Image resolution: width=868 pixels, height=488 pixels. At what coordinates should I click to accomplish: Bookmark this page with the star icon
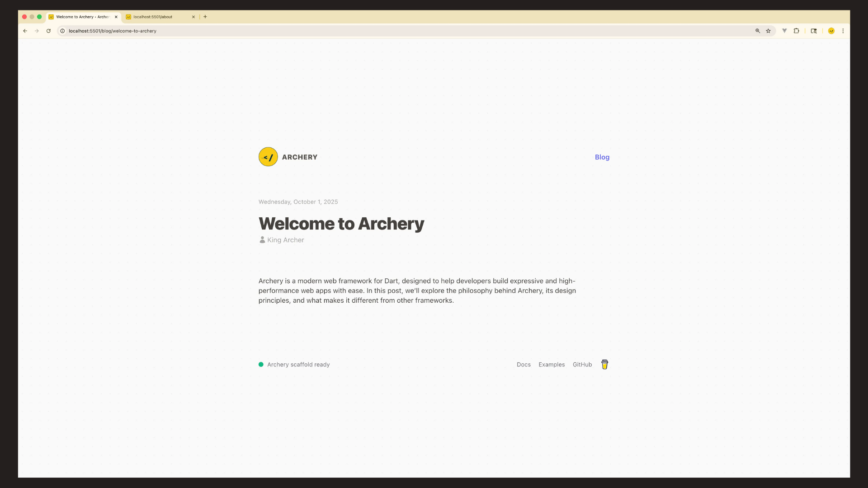(768, 31)
